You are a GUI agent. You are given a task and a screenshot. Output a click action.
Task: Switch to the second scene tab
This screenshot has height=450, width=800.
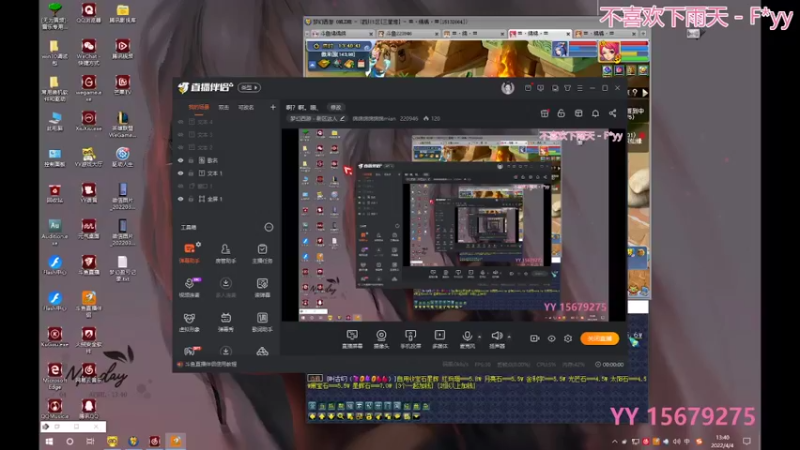coord(223,107)
